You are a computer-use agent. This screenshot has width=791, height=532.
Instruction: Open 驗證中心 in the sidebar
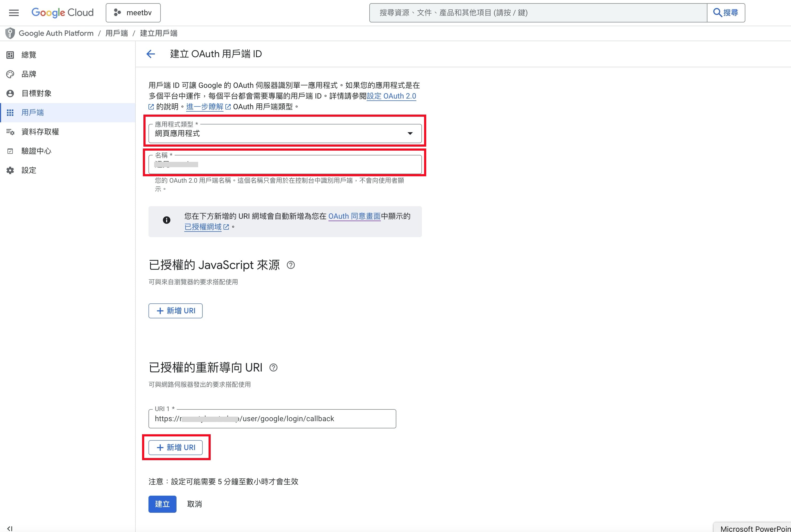tap(68, 151)
